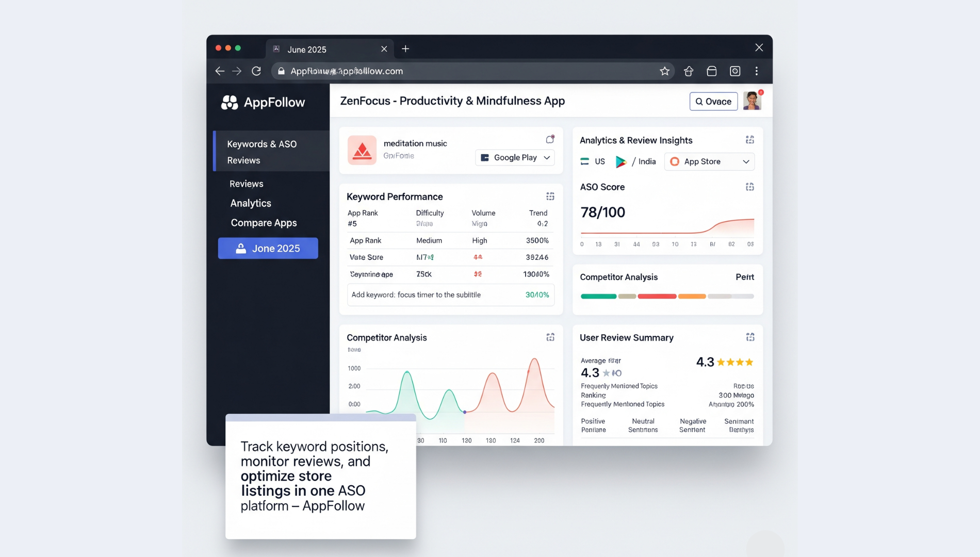The height and width of the screenshot is (557, 980).
Task: Open the user profile avatar
Action: coord(752,101)
